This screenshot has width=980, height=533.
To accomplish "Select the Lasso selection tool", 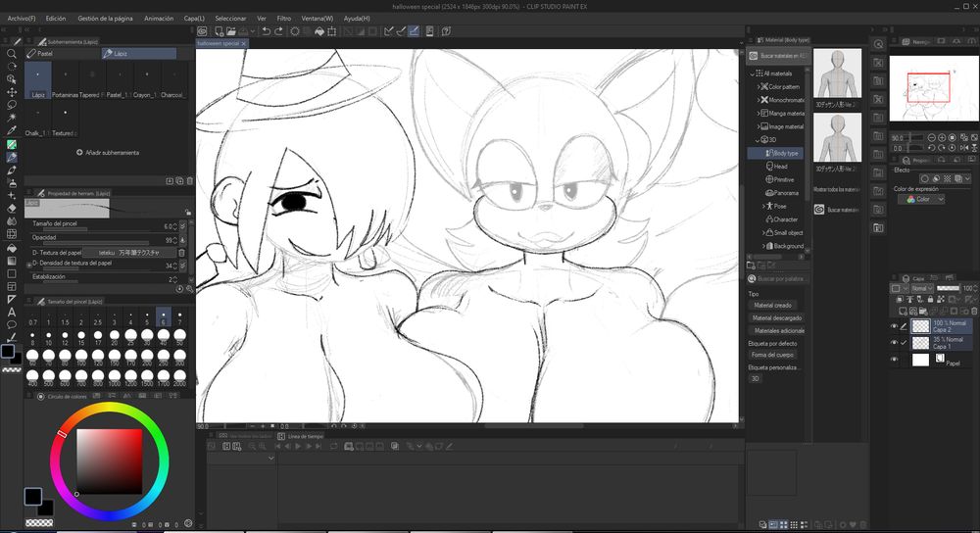I will click(11, 105).
